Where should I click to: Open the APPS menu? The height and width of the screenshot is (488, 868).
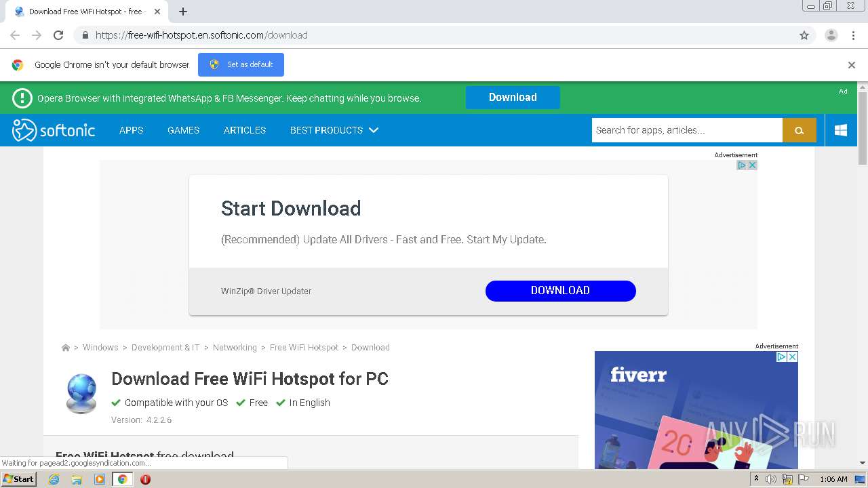[131, 130]
